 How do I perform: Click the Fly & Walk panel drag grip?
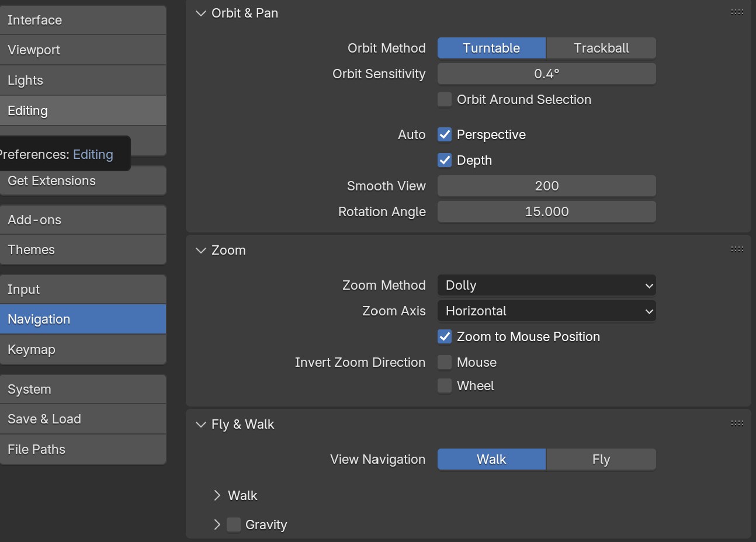(737, 423)
